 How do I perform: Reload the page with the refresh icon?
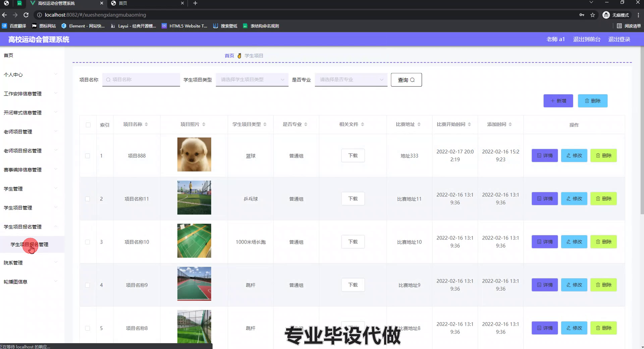26,15
